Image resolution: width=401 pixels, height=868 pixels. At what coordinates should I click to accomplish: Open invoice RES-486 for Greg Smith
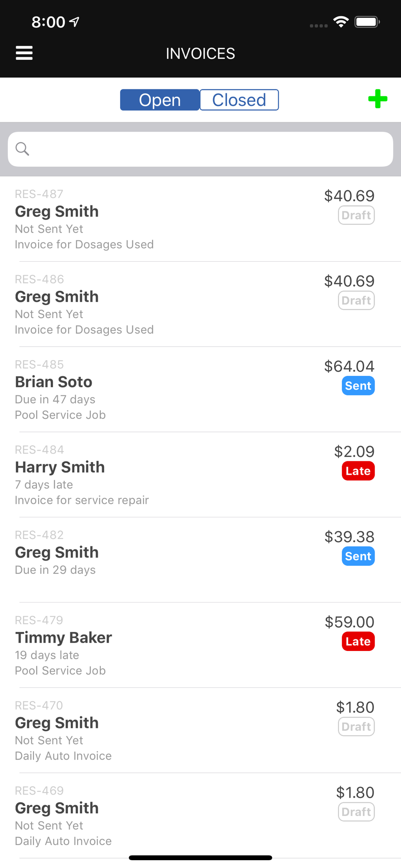coord(200,304)
